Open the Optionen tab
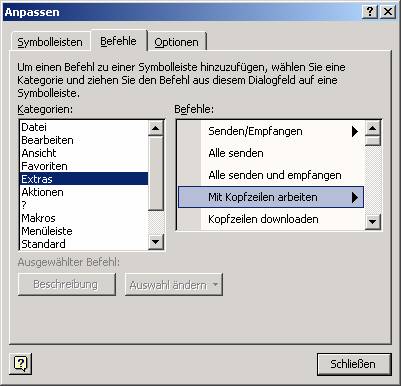Viewport: 401px width, 386px height. (176, 42)
